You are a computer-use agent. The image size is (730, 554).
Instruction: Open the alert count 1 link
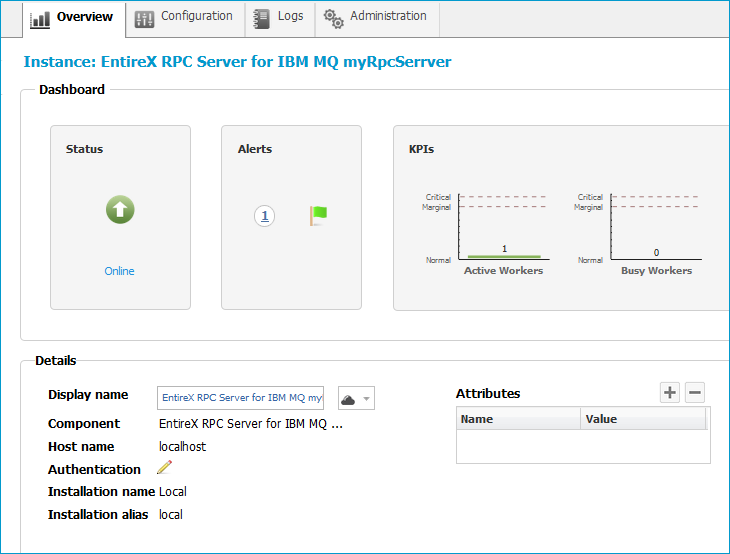click(264, 216)
